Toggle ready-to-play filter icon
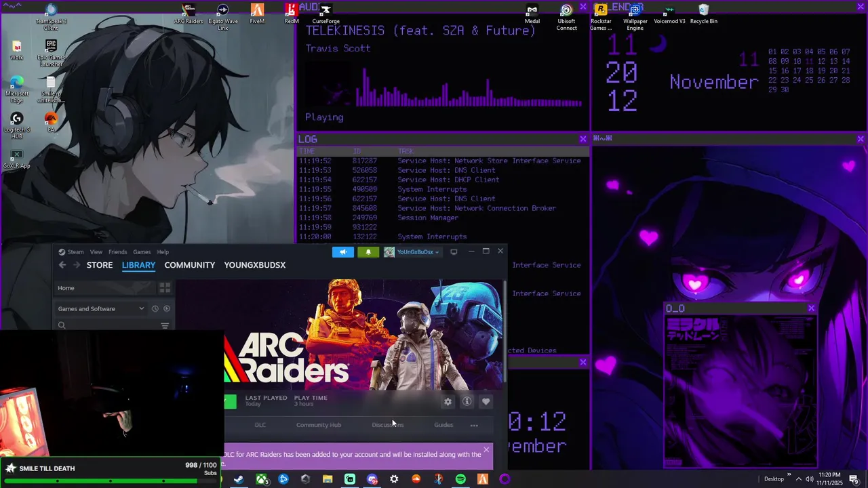The width and height of the screenshot is (868, 488). tap(167, 308)
